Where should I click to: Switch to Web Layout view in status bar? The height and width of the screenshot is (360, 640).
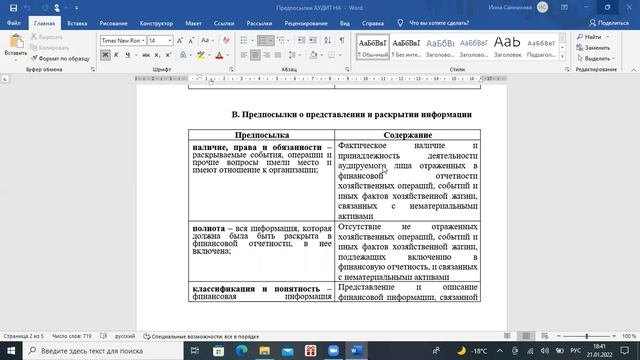[544, 336]
